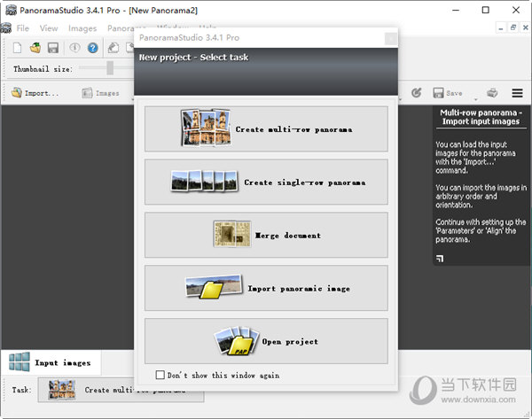Select the Merge document task
Screen dimensions: 532x419
pos(266,235)
